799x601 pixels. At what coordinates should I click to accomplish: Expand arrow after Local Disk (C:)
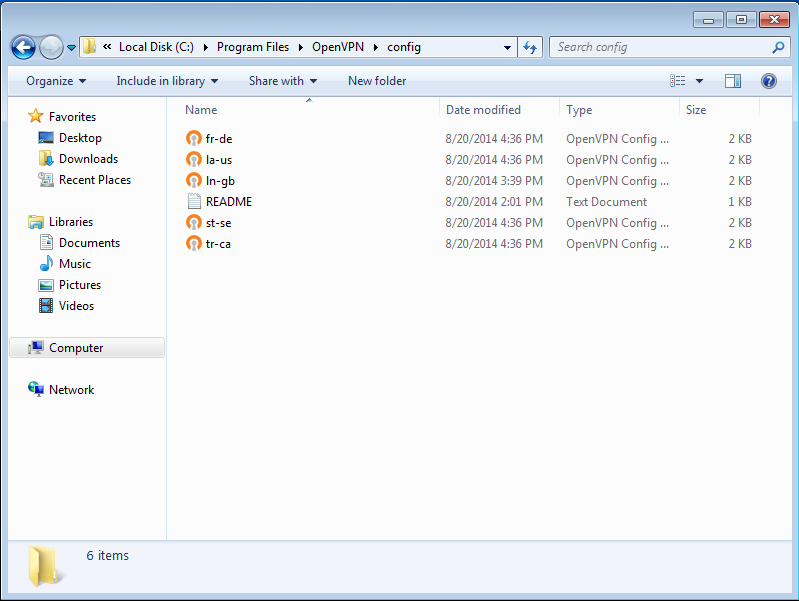click(205, 47)
